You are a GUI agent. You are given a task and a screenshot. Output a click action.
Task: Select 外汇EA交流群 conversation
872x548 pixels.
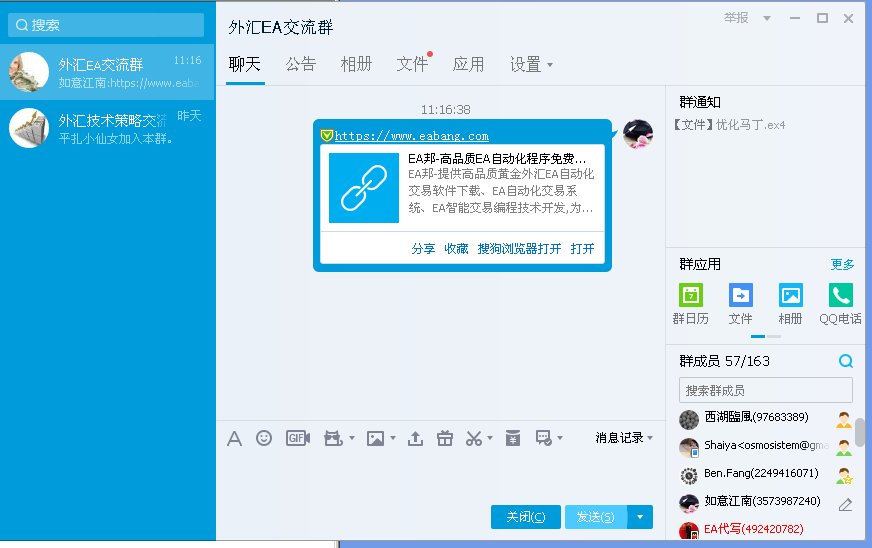pos(107,72)
